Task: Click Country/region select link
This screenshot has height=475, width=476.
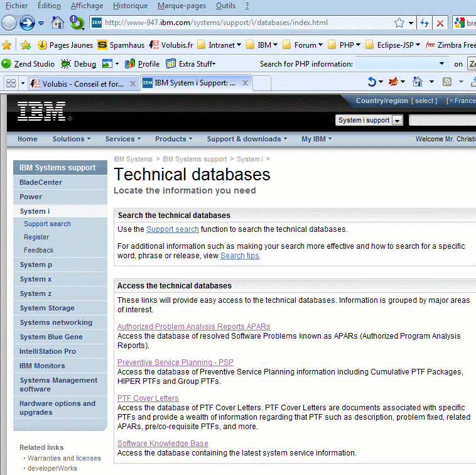Action: pos(424,101)
